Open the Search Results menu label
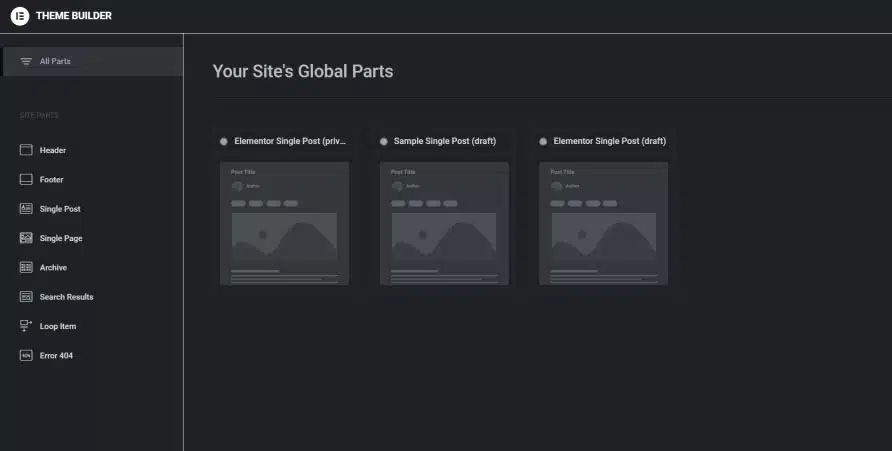The image size is (892, 451). coord(67,297)
